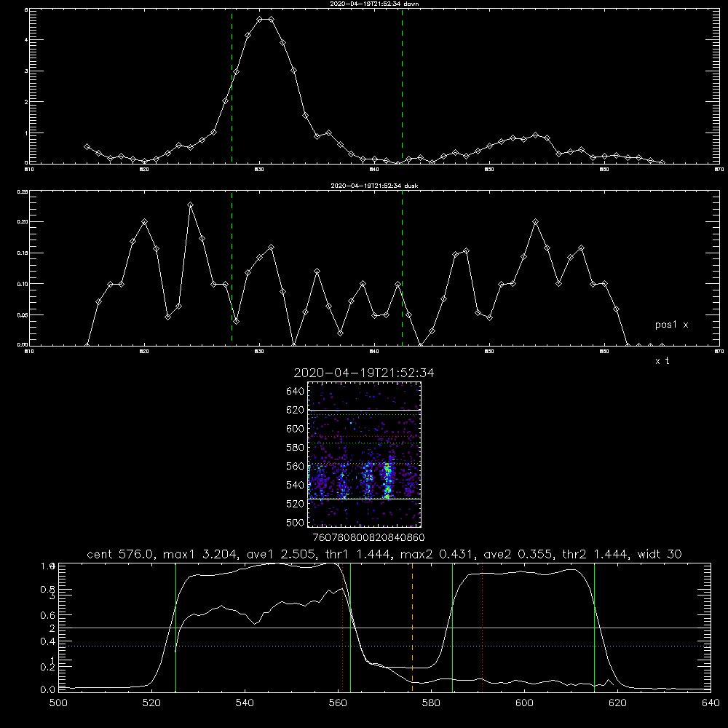This screenshot has height=728, width=728.
Task: Click y-axis label '0.15' of dusk plot
Action: (x=23, y=253)
